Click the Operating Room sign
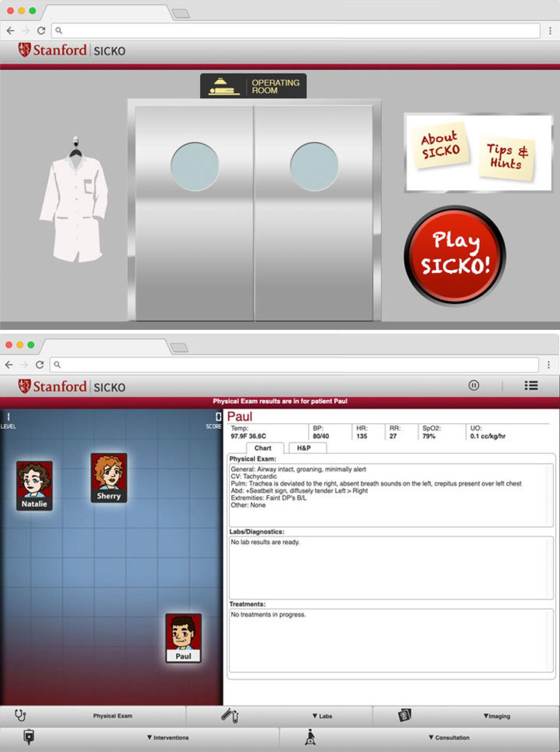The image size is (560, 752). point(253,86)
